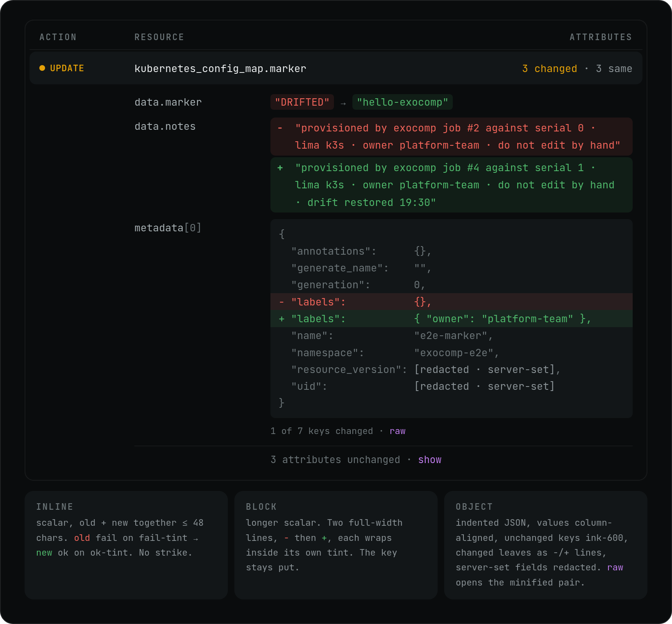The image size is (672, 624).
Task: Click the added "labels" line with owner platform-team
Action: 452,319
